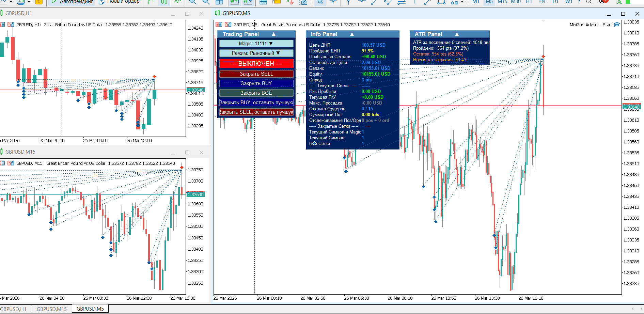Switch to the GBPUSD,H1 bottom tab

tap(14, 309)
